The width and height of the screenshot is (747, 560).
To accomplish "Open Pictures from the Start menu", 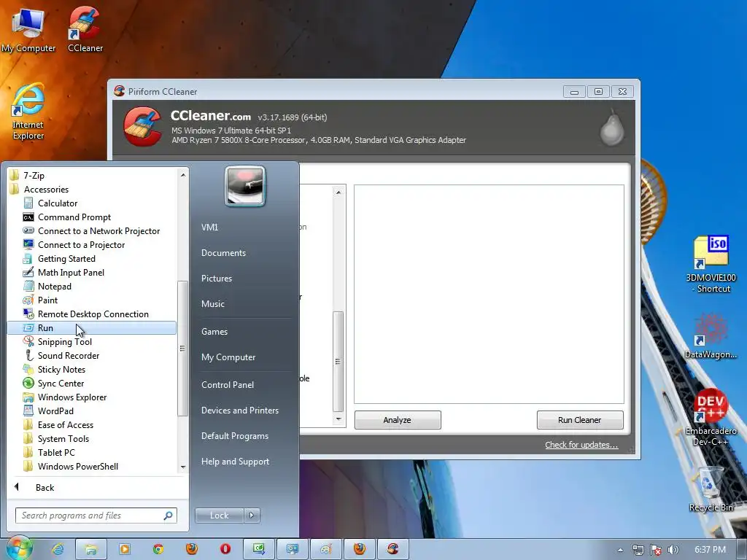I will (216, 279).
